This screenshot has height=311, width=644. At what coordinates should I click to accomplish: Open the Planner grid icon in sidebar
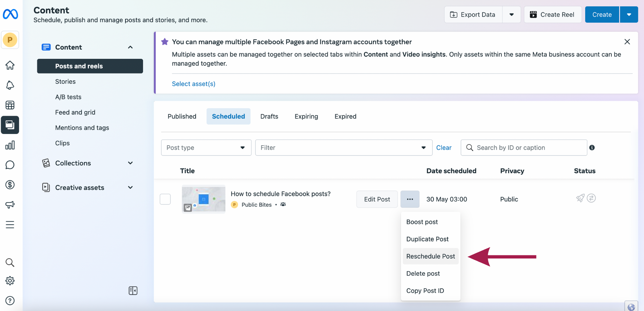coord(10,105)
